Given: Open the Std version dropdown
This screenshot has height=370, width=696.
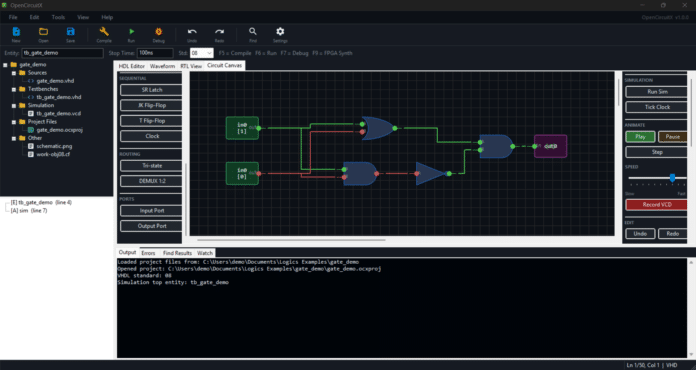Looking at the screenshot, I should 202,53.
